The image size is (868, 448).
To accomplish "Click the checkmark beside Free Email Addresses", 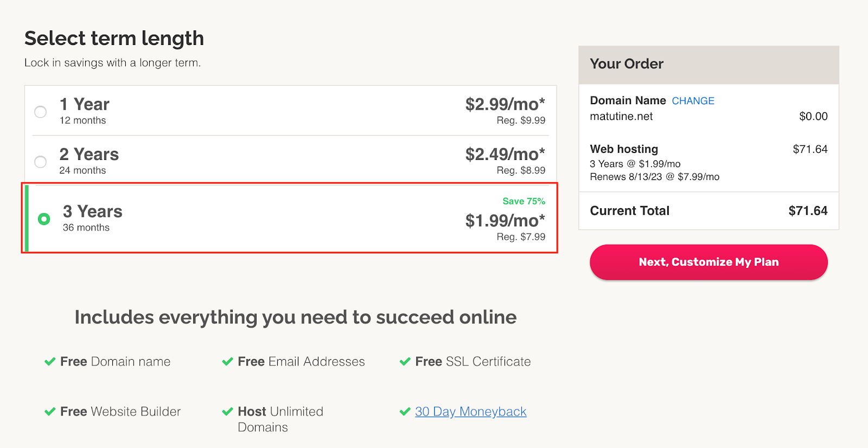I will click(x=227, y=362).
